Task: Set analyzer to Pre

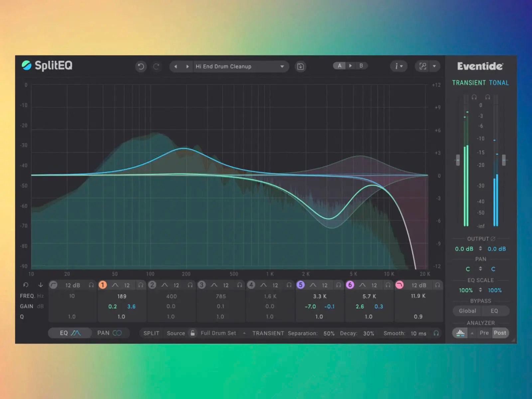Action: coord(484,333)
